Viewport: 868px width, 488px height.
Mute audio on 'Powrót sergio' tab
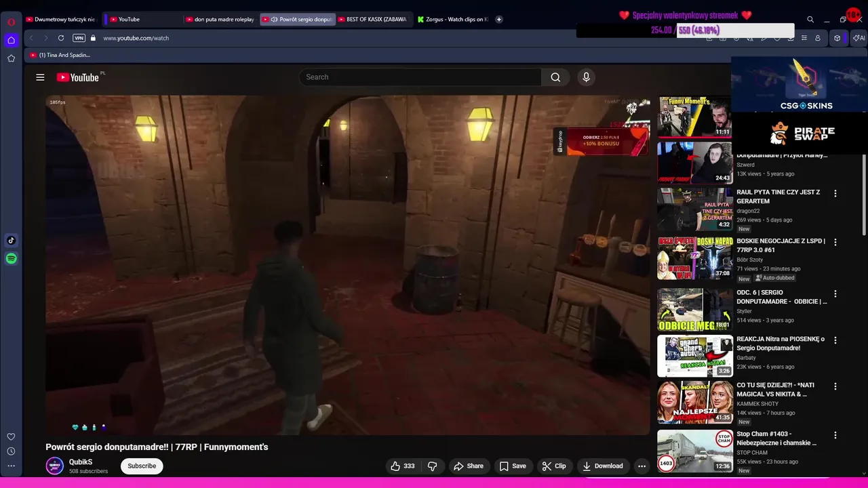click(274, 19)
